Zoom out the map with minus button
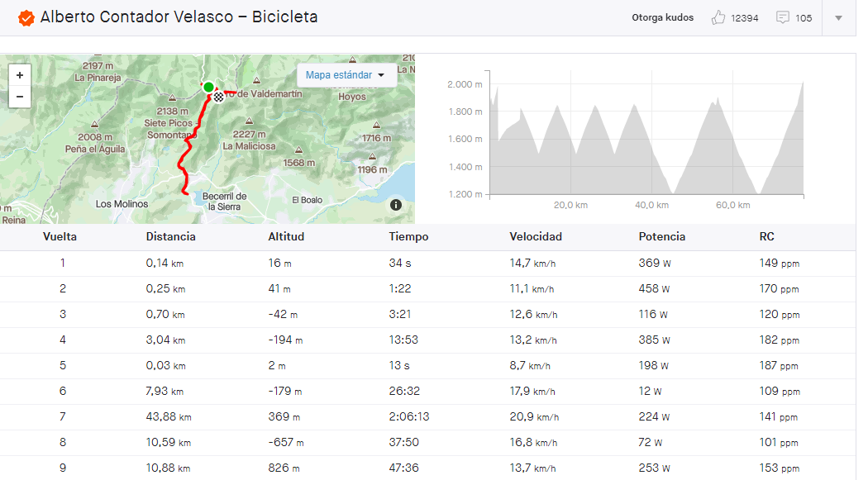 20,97
